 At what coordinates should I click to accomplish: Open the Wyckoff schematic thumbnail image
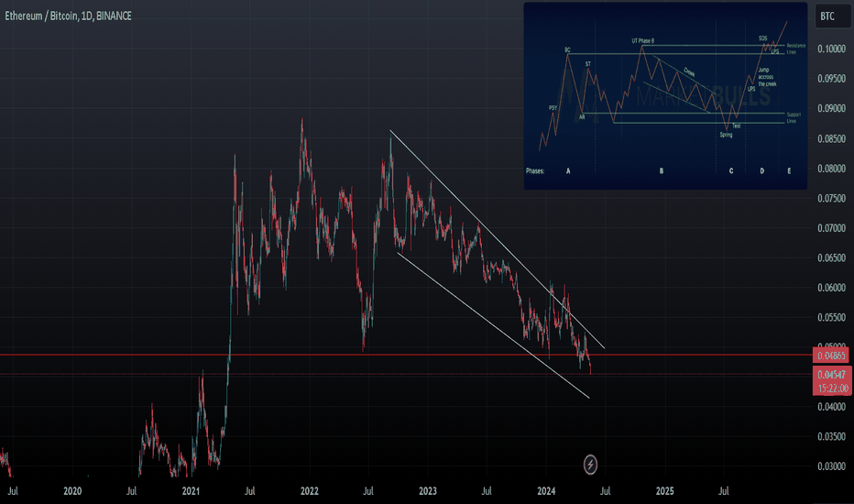pos(665,96)
